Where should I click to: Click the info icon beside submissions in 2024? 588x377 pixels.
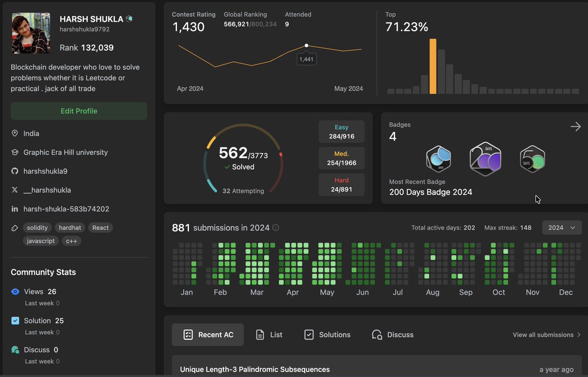click(275, 227)
